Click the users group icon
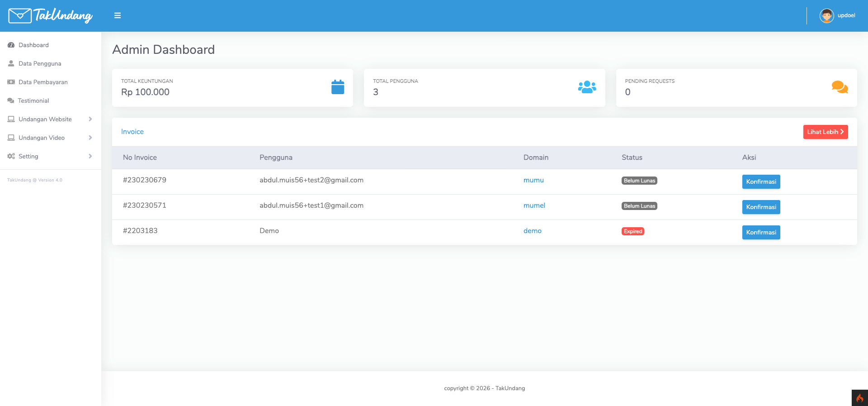This screenshot has height=406, width=868. click(x=587, y=87)
